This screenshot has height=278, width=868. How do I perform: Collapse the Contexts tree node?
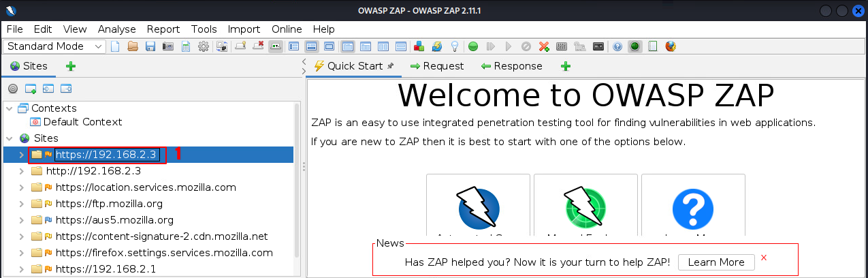pos(9,108)
